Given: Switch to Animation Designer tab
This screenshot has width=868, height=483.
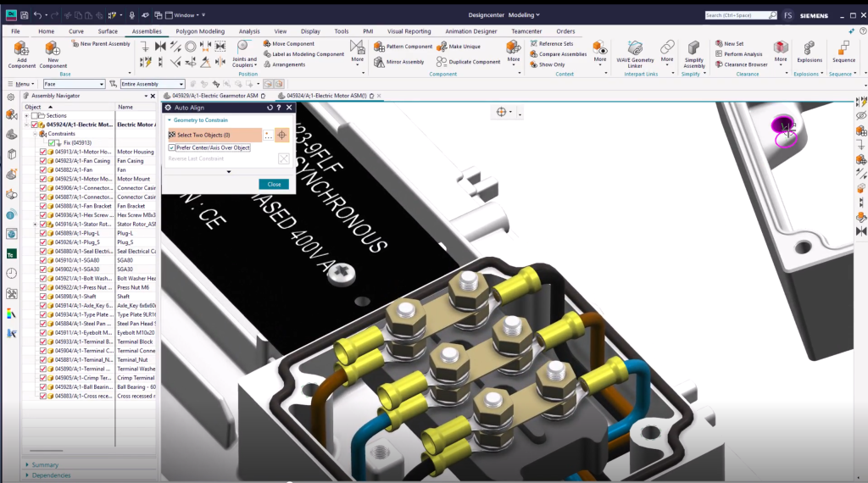Looking at the screenshot, I should [x=471, y=31].
